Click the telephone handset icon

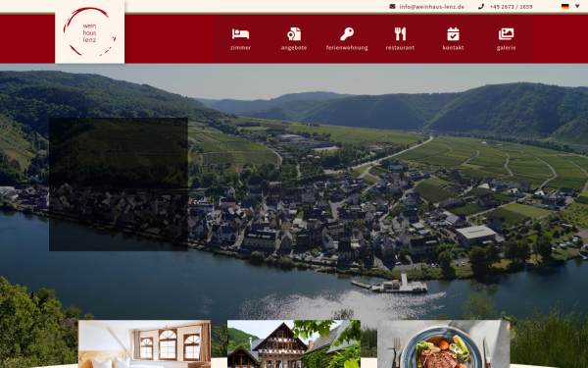point(481,7)
